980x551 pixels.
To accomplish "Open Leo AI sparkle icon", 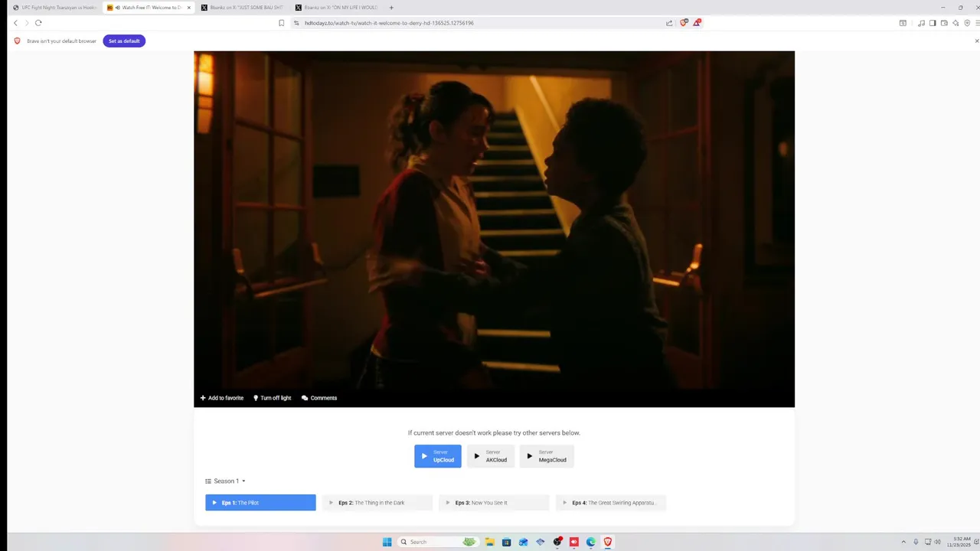I will tap(955, 23).
